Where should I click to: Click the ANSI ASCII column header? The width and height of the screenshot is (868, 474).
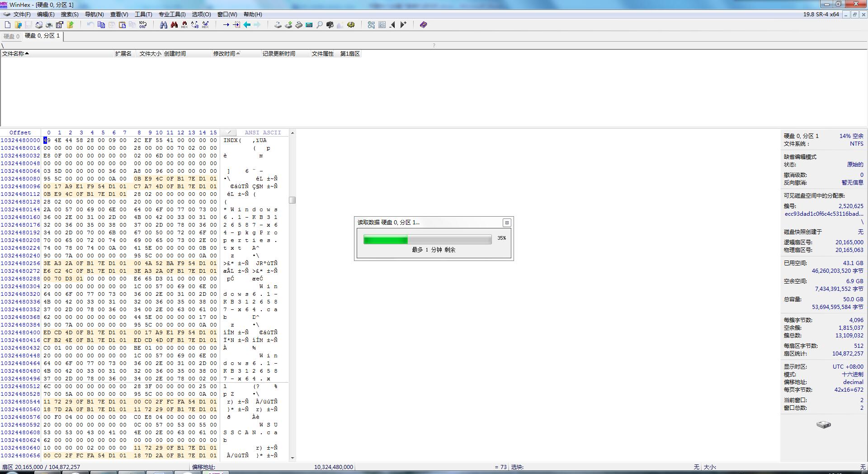point(263,133)
